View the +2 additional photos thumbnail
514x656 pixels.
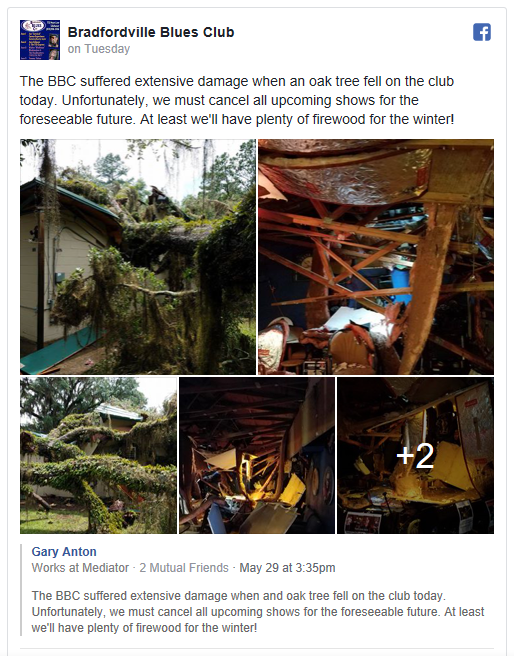point(415,455)
